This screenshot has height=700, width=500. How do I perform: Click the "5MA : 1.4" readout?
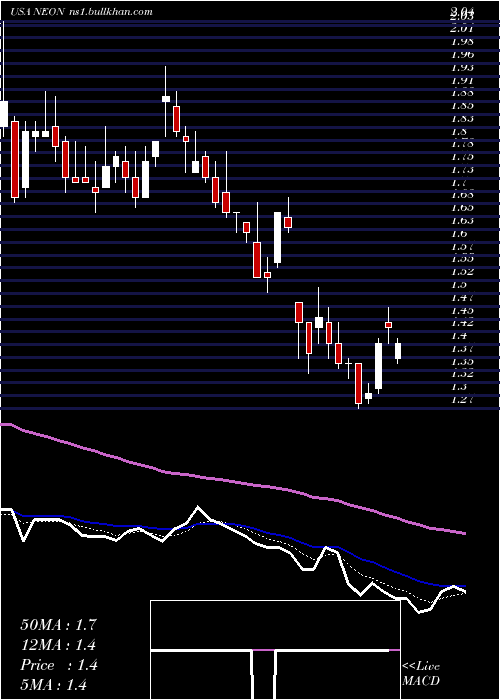pyautogui.click(x=53, y=684)
